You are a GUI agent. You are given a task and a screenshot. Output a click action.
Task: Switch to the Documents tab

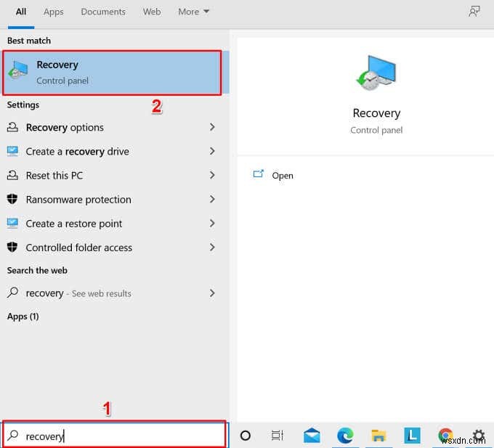pos(103,12)
